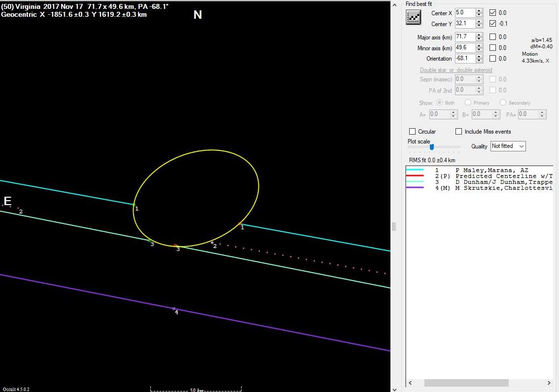Increment the Major axis spinner up arrow
The image size is (559, 392).
coord(479,35)
